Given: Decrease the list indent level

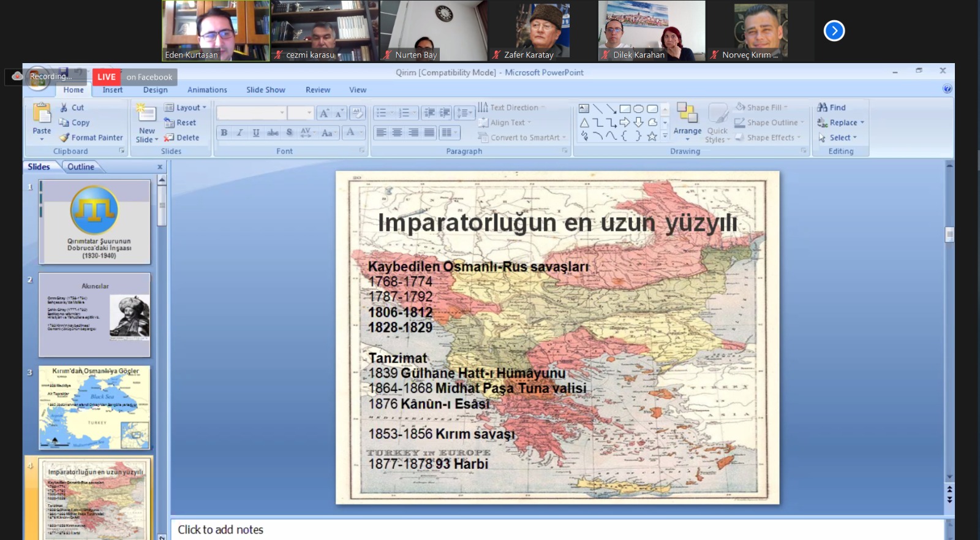Looking at the screenshot, I should (429, 113).
